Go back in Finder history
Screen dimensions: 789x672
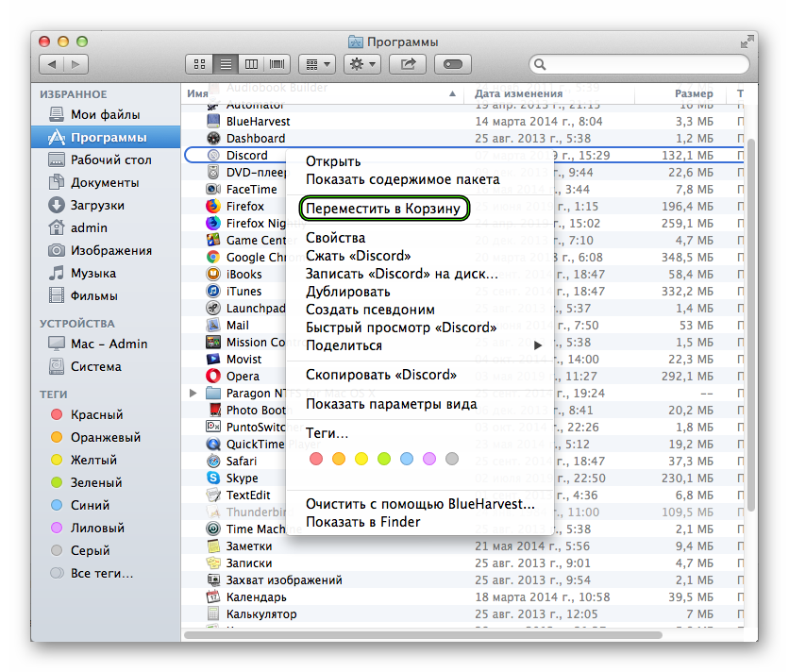click(51, 64)
